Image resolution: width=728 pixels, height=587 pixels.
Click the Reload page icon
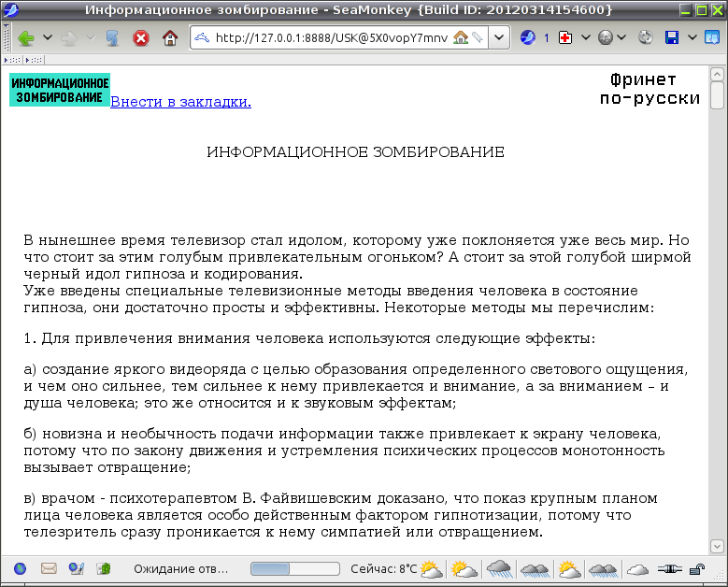tap(112, 38)
